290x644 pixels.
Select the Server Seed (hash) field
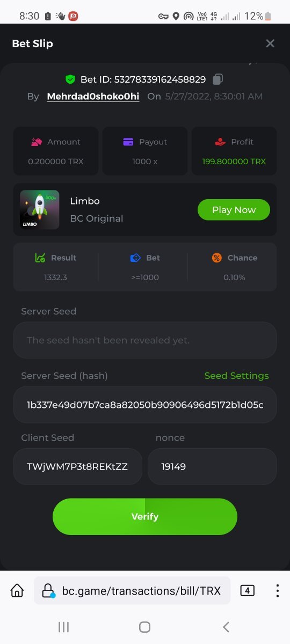click(145, 405)
